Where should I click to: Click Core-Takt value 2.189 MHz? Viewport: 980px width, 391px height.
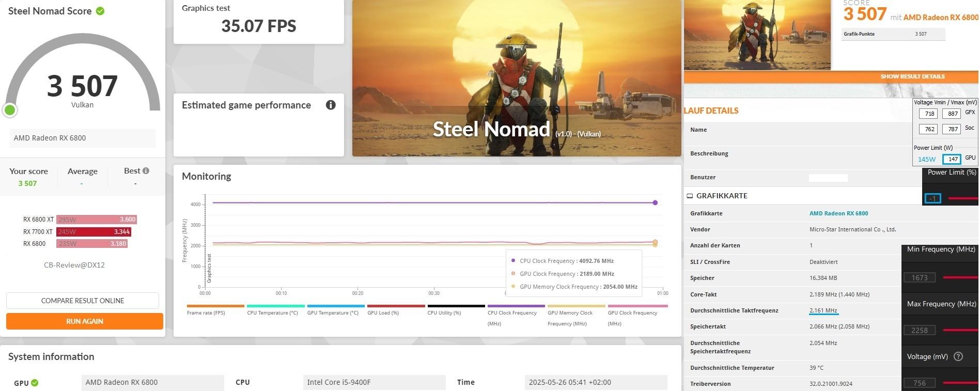(839, 294)
